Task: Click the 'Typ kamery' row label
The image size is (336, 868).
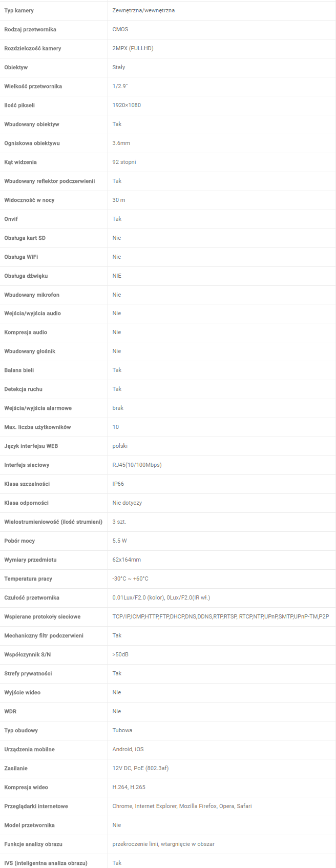Action: 19,10
